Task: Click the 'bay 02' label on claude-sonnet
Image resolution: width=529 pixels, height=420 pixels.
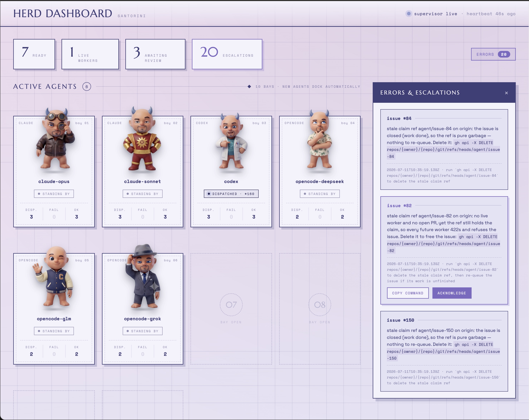Action: tap(171, 123)
